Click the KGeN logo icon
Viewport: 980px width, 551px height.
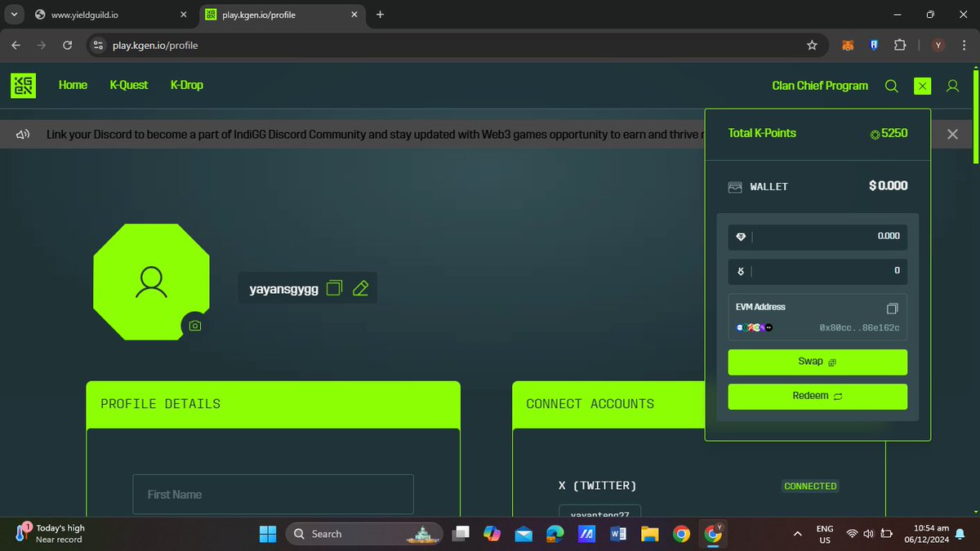coord(23,86)
